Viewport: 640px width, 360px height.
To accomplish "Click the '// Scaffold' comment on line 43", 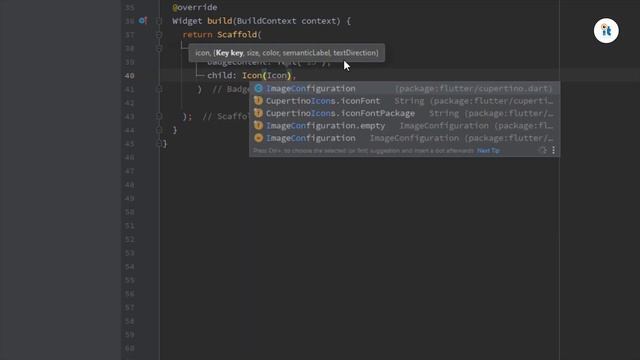I will (226, 116).
